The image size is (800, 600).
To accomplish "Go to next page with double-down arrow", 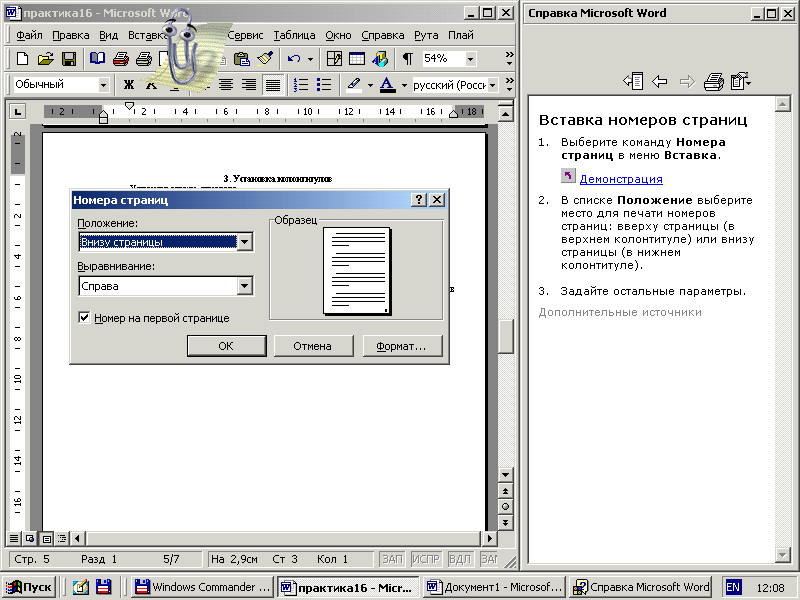I will 505,522.
